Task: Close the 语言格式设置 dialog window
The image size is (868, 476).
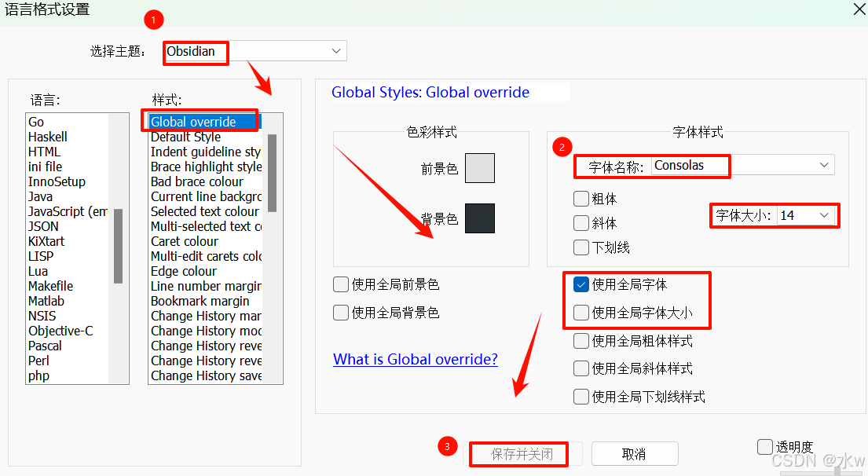Action: click(x=858, y=9)
